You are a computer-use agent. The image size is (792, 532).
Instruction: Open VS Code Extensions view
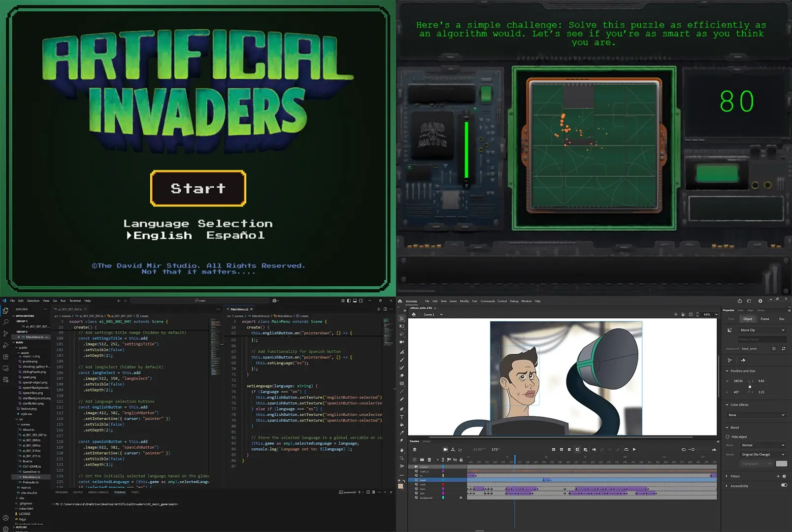coord(5,357)
